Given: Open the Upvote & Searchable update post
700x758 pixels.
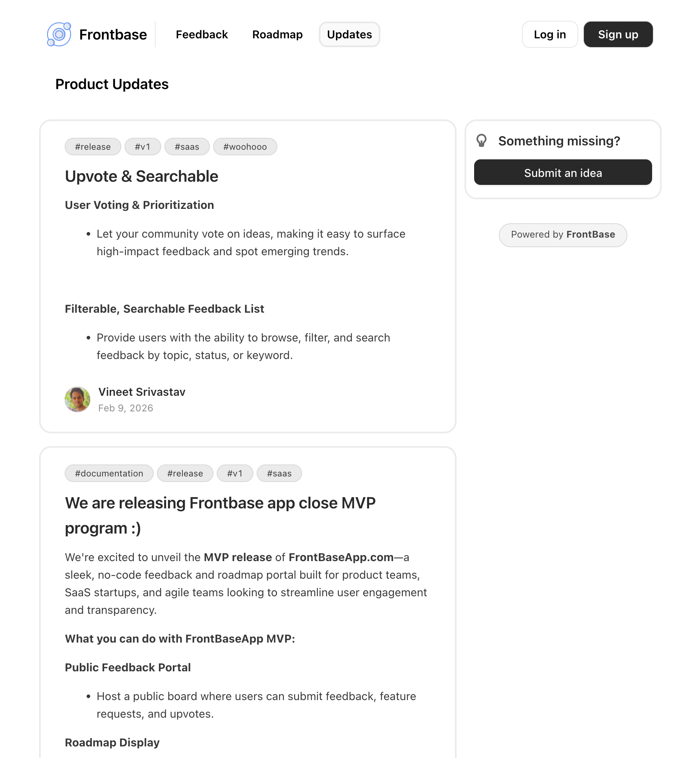Looking at the screenshot, I should coord(141,176).
